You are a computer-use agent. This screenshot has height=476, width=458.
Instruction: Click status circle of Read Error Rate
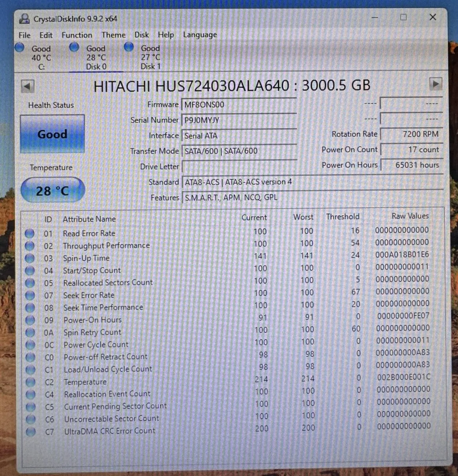coord(29,234)
